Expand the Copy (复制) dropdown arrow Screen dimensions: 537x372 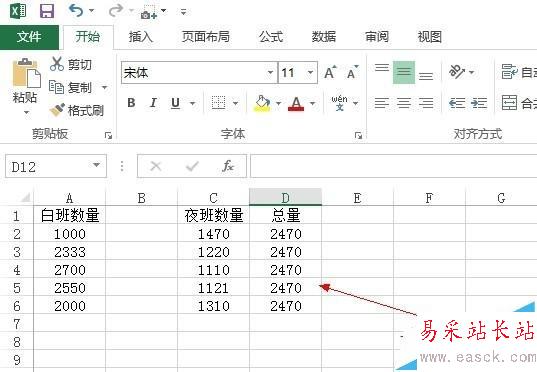pos(104,87)
